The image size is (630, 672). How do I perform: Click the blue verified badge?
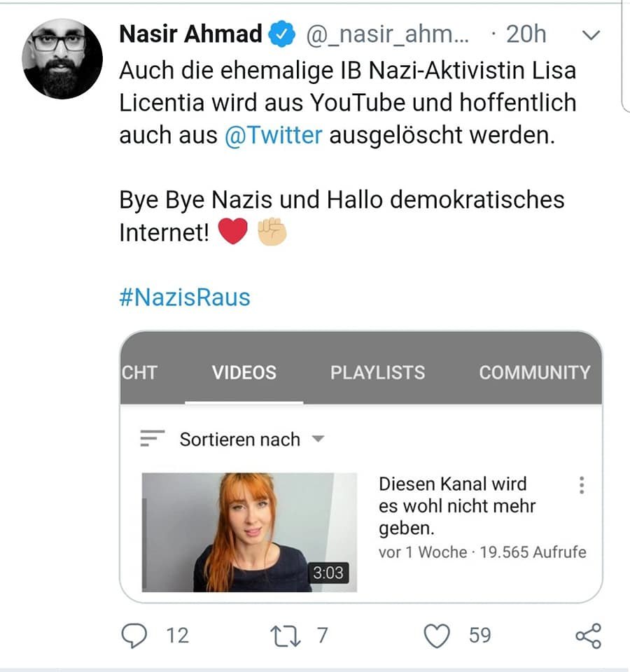tap(283, 35)
